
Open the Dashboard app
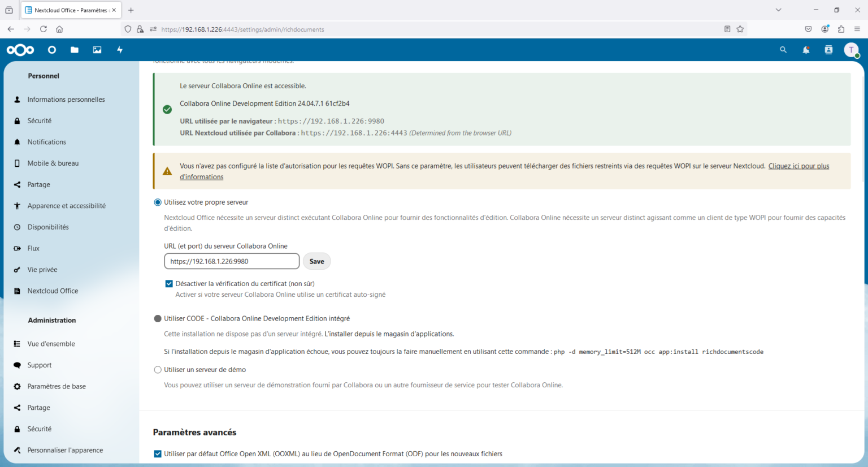51,50
